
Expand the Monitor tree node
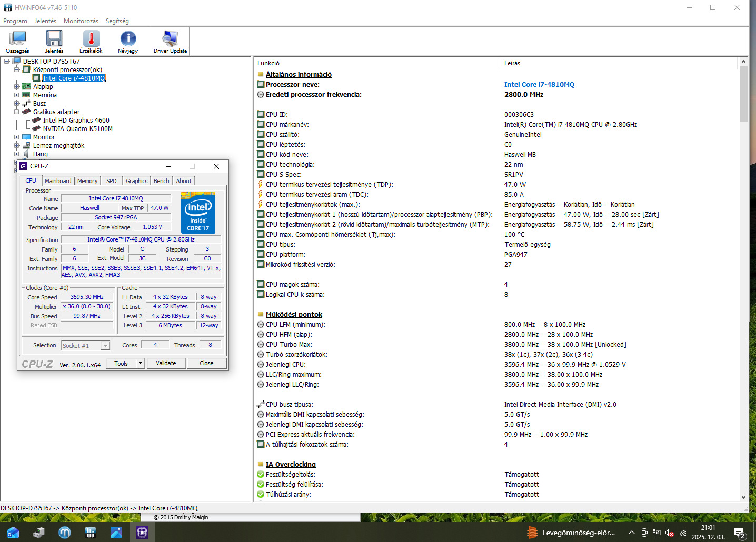click(16, 137)
